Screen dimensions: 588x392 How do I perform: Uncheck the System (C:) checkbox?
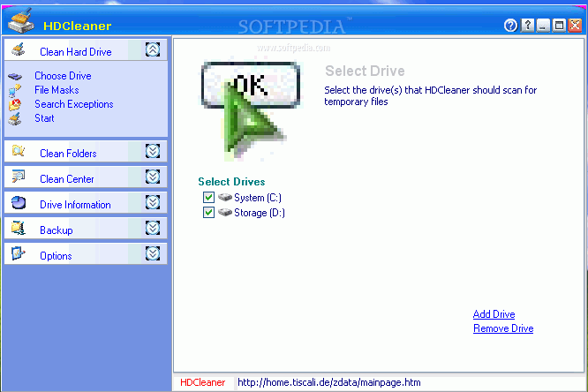click(x=208, y=197)
